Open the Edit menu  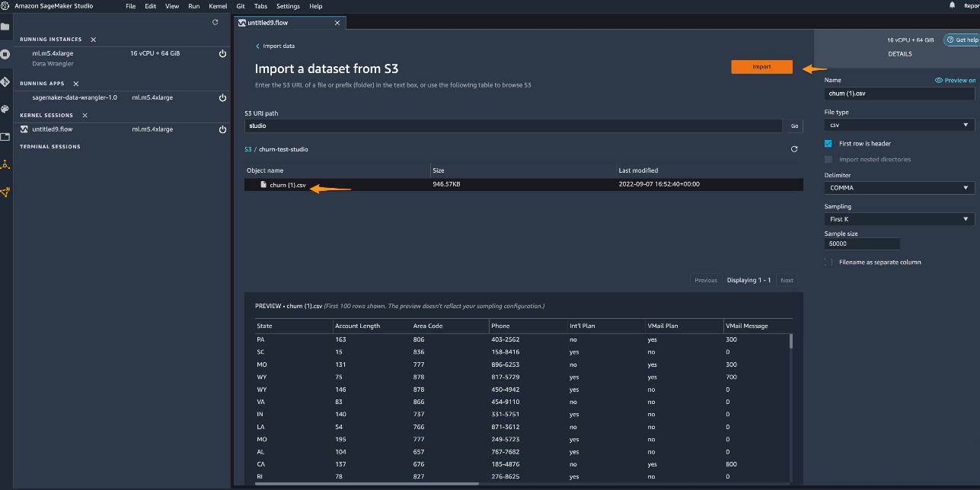[x=151, y=6]
